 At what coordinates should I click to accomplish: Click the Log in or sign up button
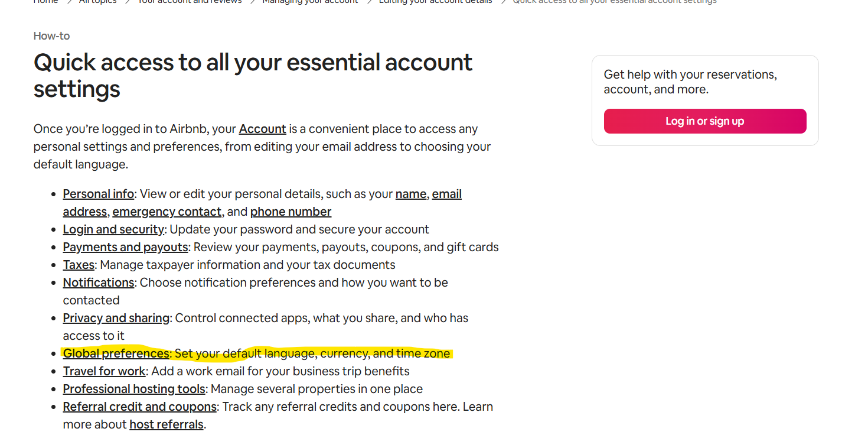705,121
